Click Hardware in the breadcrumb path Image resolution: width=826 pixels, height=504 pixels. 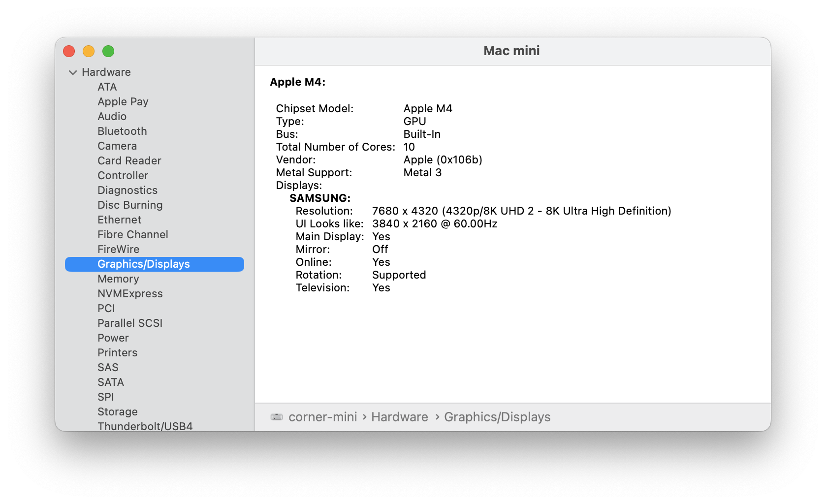click(399, 417)
